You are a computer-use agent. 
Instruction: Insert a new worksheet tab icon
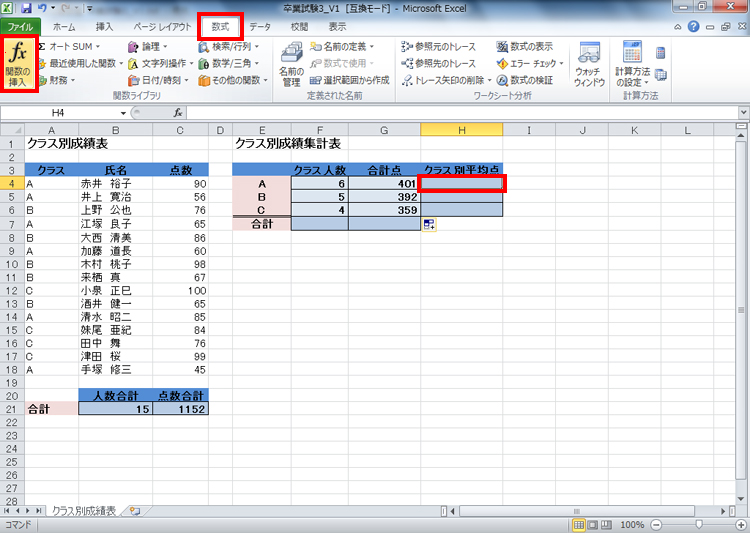135,511
